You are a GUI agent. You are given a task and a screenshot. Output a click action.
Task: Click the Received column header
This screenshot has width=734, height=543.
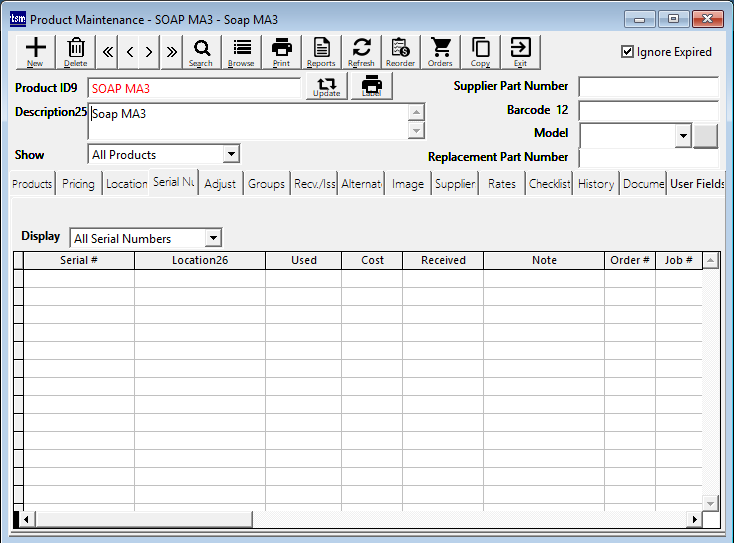pos(443,260)
